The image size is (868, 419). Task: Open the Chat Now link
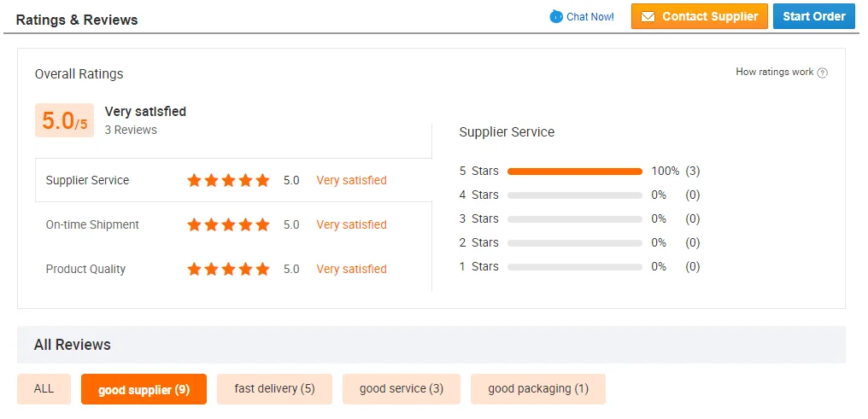click(590, 16)
